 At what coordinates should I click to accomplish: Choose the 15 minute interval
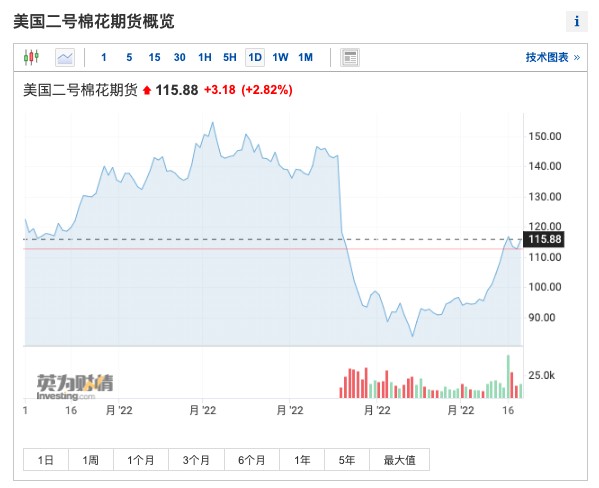154,57
